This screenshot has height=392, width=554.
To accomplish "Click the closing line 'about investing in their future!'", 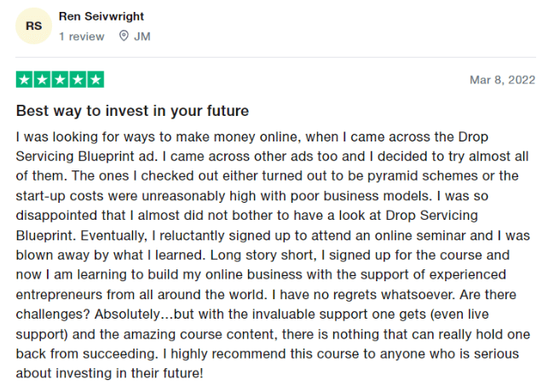I will (110, 373).
